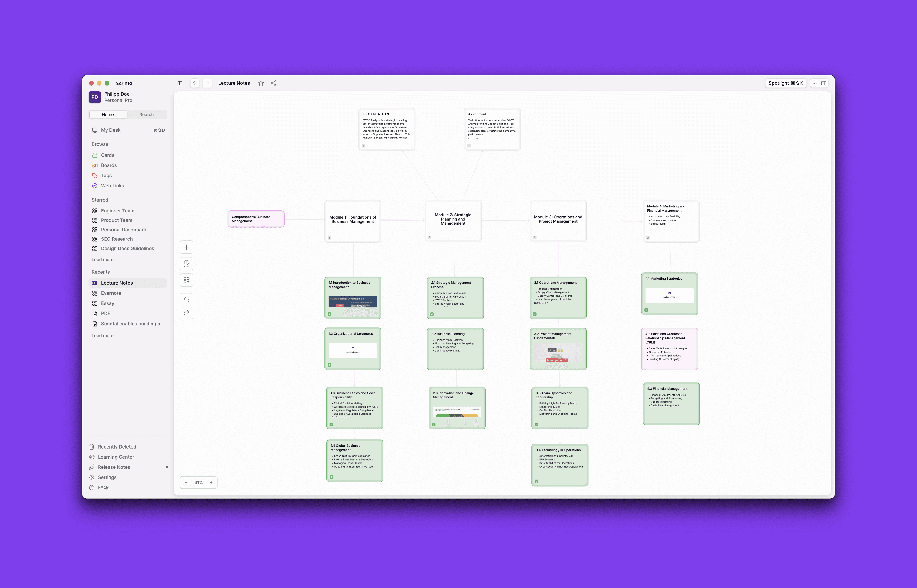Expand Starred list with Load more
Image resolution: width=917 pixels, height=588 pixels.
102,260
